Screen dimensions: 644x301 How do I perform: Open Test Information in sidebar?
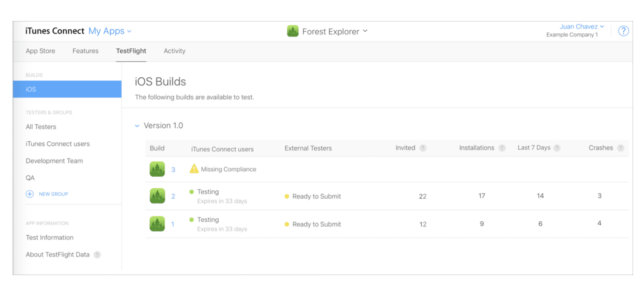50,237
